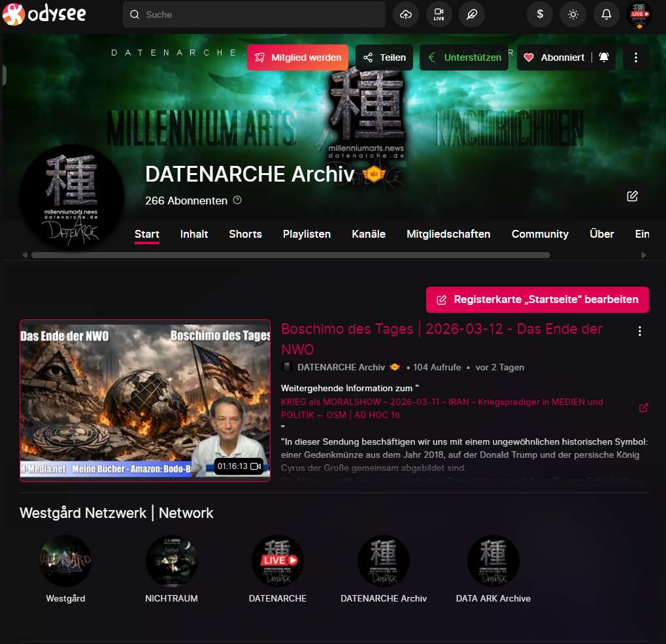Open the featured video three-dot menu
Screen dimensions: 666x644
[x=640, y=331]
